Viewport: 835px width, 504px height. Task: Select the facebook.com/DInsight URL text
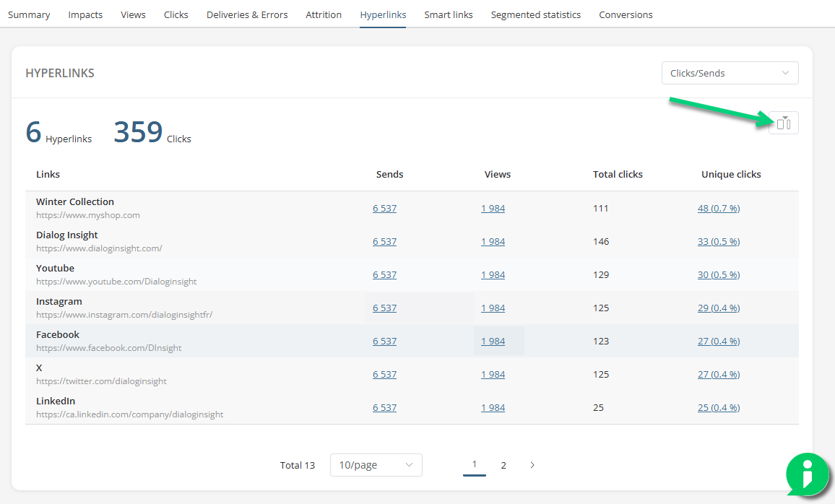pyautogui.click(x=108, y=348)
